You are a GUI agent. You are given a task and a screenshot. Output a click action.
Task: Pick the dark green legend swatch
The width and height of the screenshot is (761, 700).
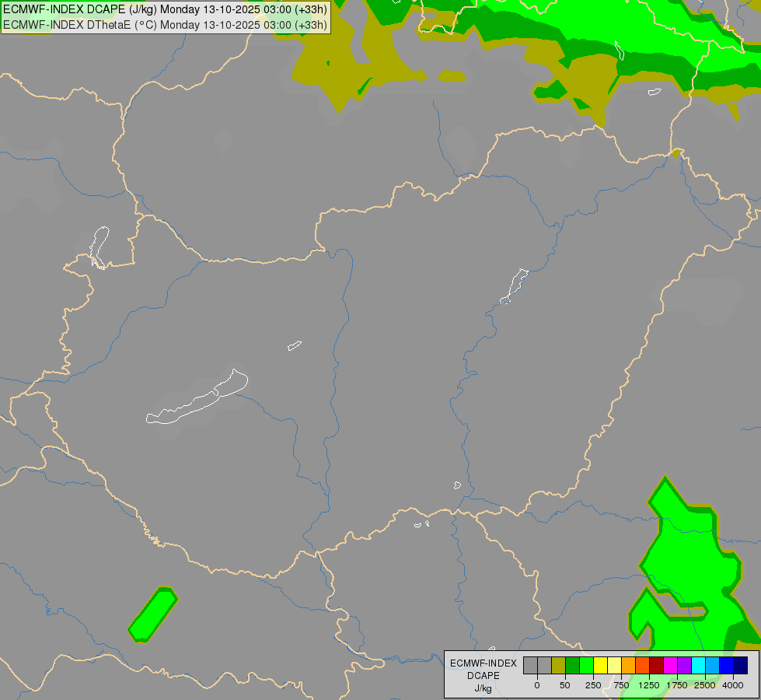tap(573, 665)
